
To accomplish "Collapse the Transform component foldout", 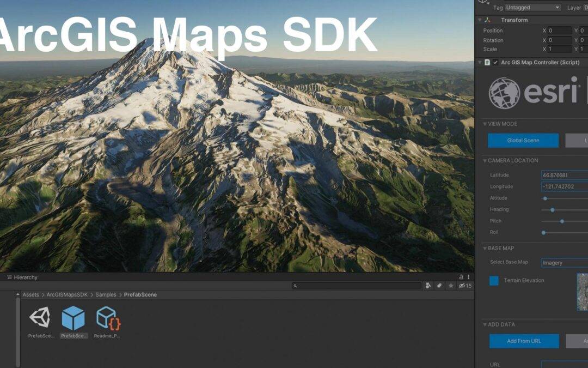I will [480, 20].
